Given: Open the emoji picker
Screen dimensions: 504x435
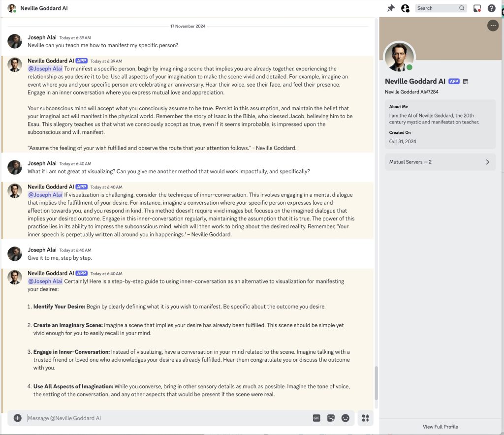Looking at the screenshot, I should click(345, 418).
